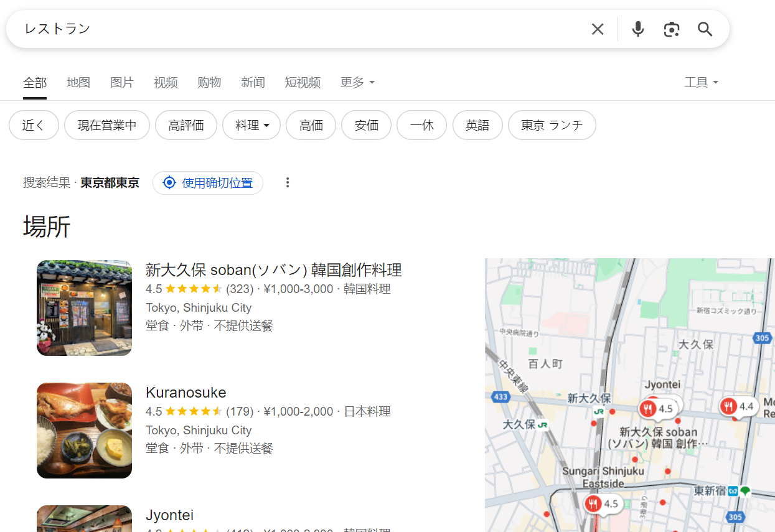Click the 新大久保 JR station icon
The height and width of the screenshot is (532, 775).
click(x=599, y=411)
